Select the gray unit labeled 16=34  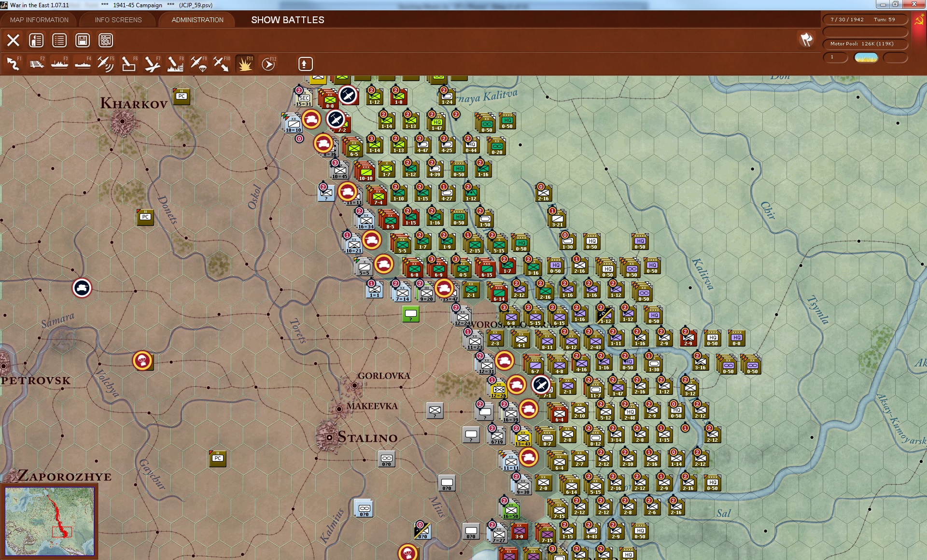click(366, 221)
